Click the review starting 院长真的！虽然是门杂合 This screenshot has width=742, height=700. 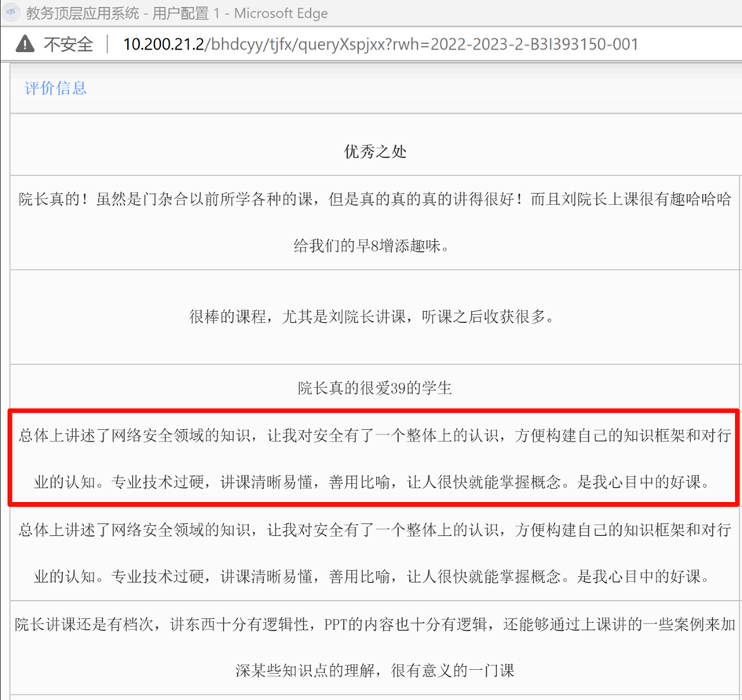pyautogui.click(x=375, y=222)
